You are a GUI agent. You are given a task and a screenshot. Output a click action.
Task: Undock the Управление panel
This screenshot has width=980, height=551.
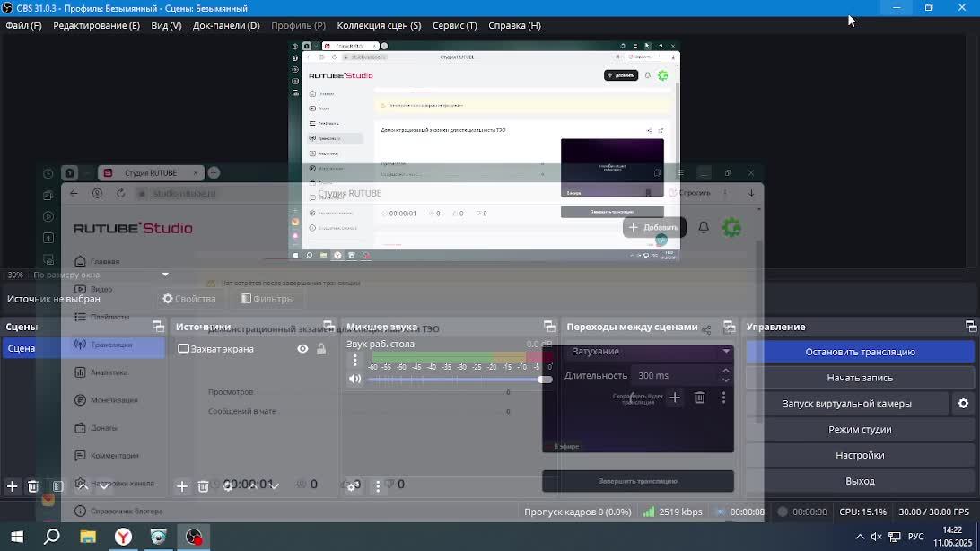click(x=971, y=326)
